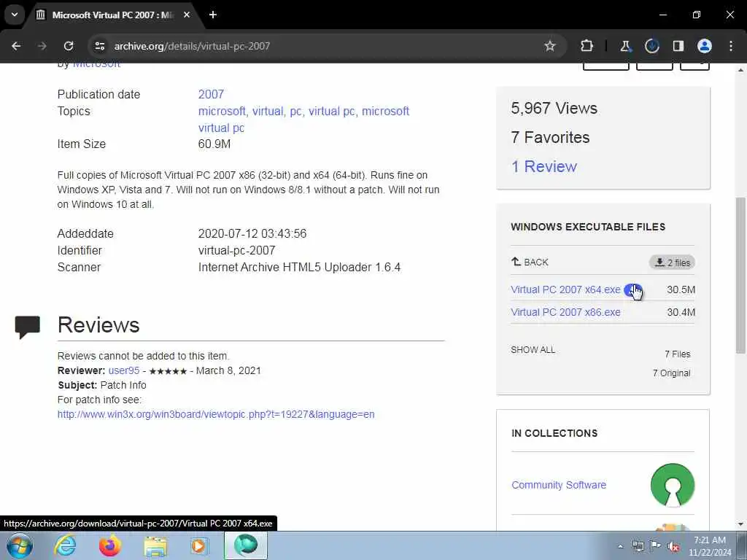This screenshot has height=560, width=747.
Task: Click the 7 Files count text
Action: pyautogui.click(x=678, y=354)
